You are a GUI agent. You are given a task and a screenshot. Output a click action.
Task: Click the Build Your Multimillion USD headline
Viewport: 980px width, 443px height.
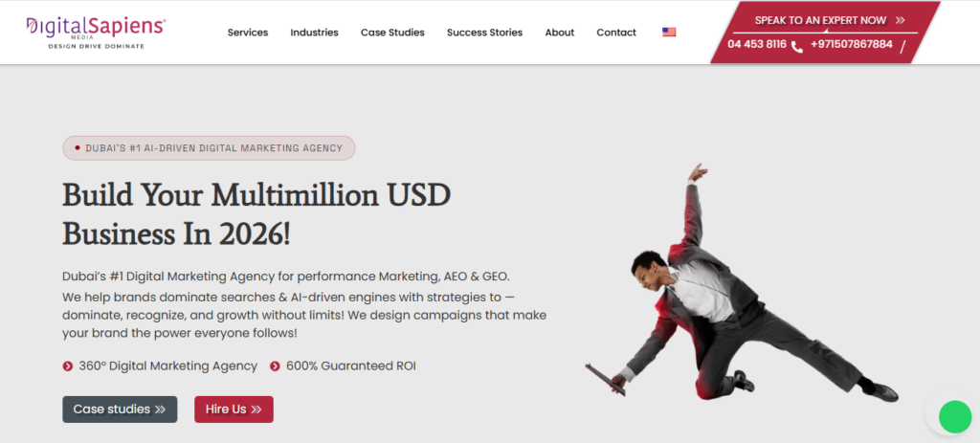click(x=256, y=215)
